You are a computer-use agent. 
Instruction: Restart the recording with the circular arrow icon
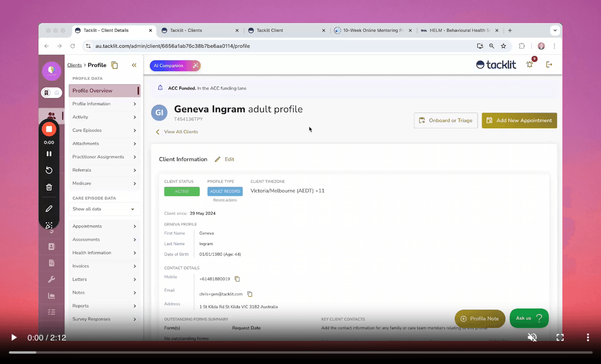(x=49, y=170)
